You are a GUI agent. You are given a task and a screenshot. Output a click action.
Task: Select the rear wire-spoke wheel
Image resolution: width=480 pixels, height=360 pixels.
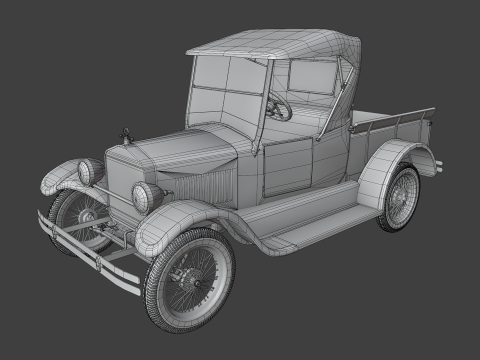click(399, 198)
